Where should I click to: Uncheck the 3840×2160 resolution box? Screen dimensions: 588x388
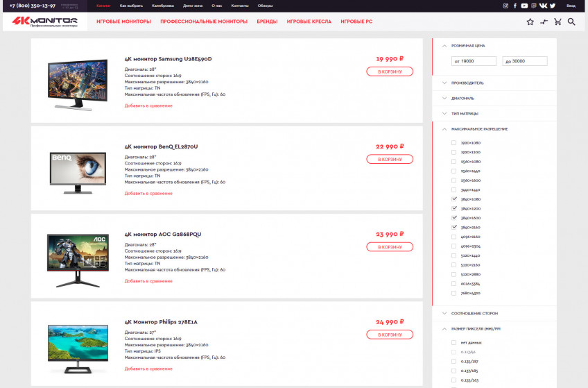point(453,227)
